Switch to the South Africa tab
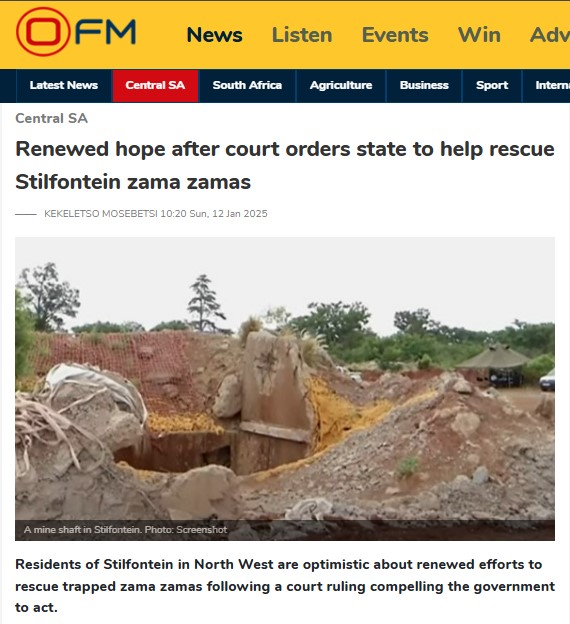This screenshot has height=624, width=570. click(247, 86)
